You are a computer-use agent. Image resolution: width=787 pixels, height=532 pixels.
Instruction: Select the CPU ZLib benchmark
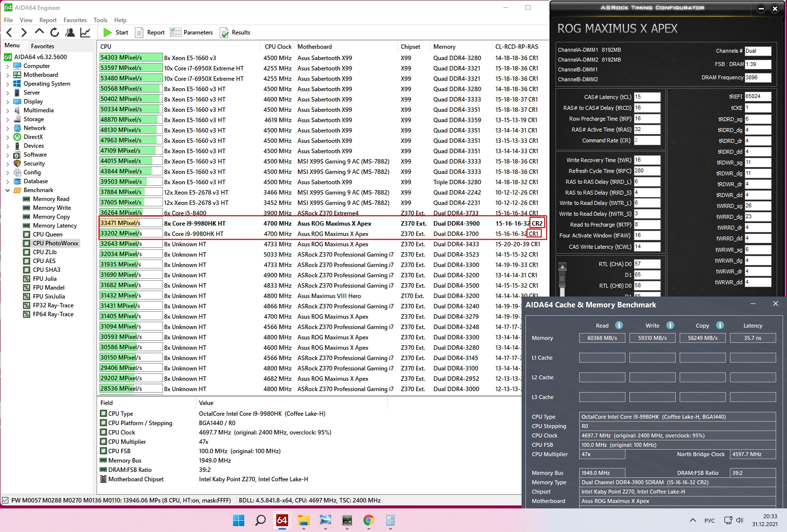pyautogui.click(x=44, y=252)
